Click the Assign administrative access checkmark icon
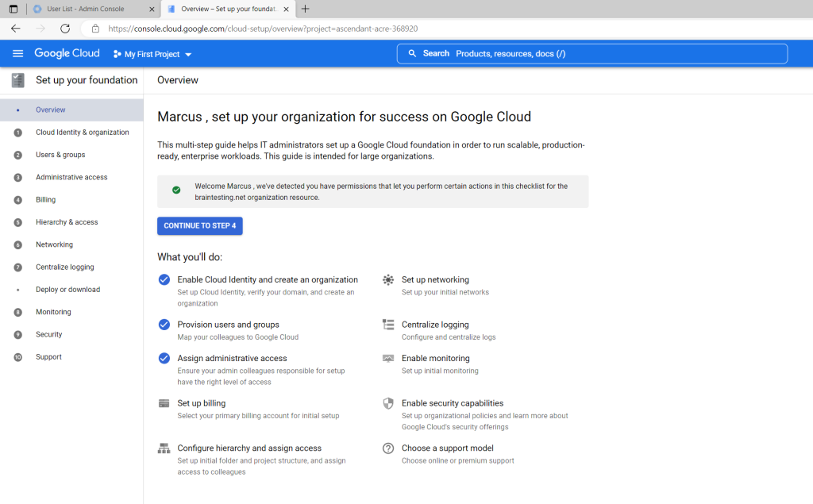813x504 pixels. 164,358
